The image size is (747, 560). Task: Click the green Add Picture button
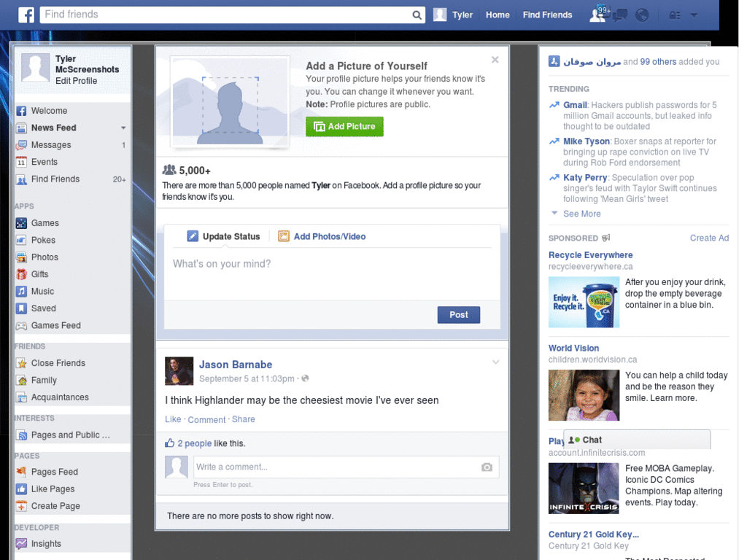click(x=344, y=127)
